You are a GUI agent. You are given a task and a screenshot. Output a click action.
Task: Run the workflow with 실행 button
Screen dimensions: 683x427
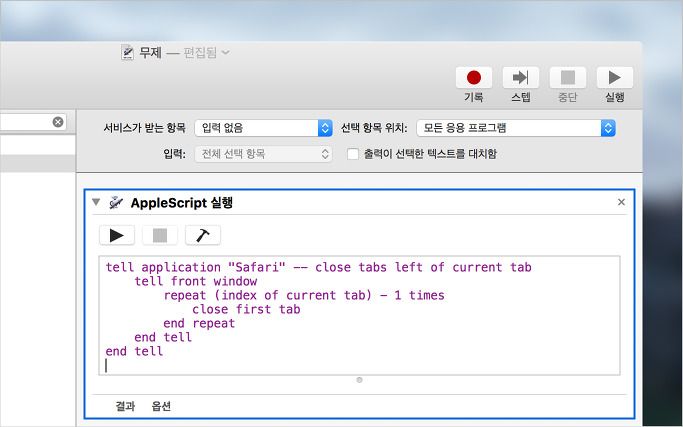coord(615,78)
